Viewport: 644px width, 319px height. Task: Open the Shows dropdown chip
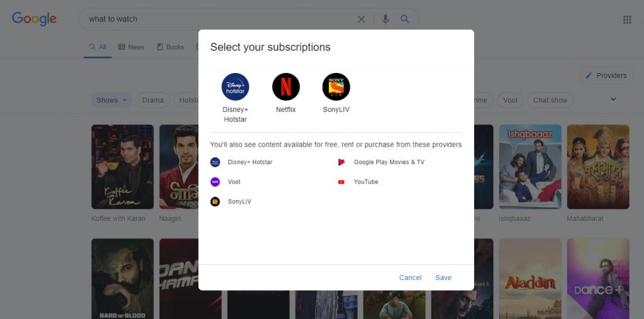click(111, 100)
